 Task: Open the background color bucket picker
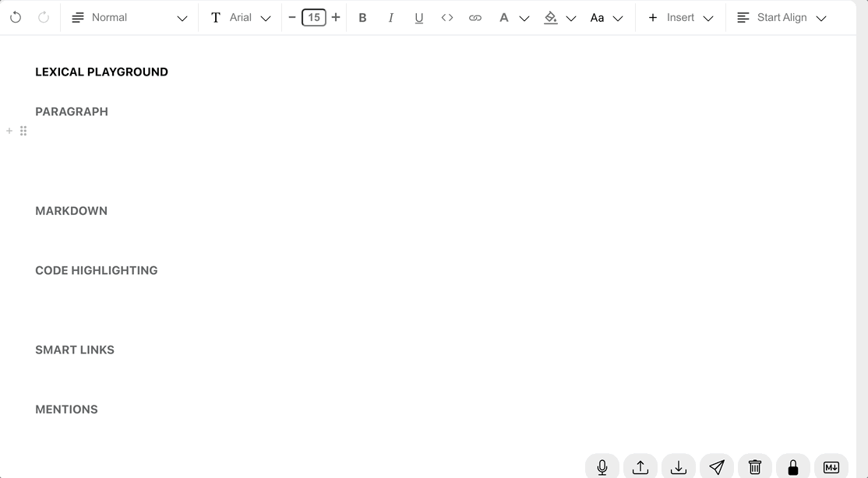tap(559, 17)
